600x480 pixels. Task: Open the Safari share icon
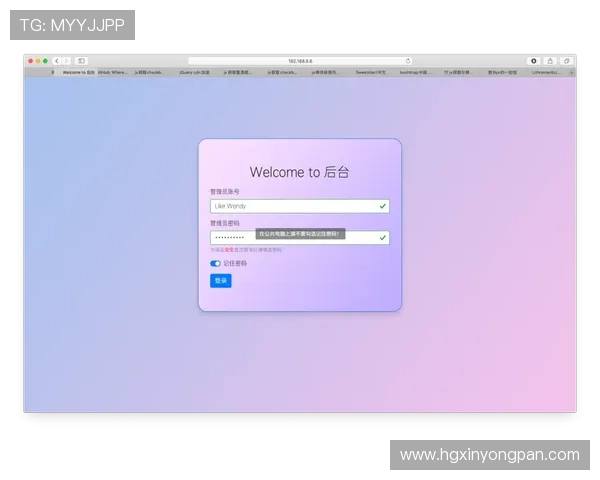(x=549, y=61)
